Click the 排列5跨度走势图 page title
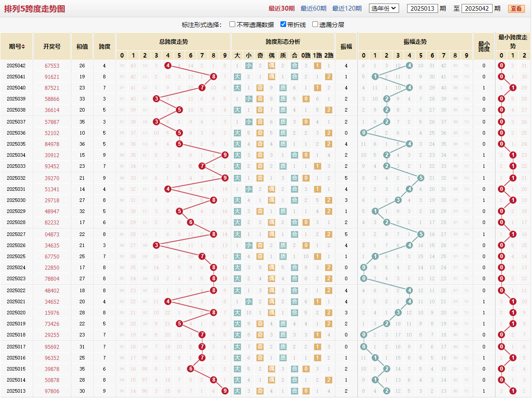This screenshot has width=532, height=398. [35, 8]
